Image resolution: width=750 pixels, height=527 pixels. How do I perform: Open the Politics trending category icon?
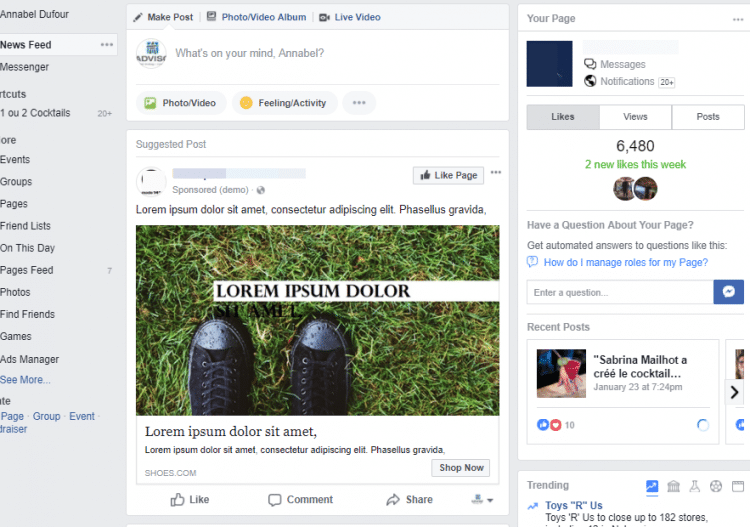[x=673, y=486]
